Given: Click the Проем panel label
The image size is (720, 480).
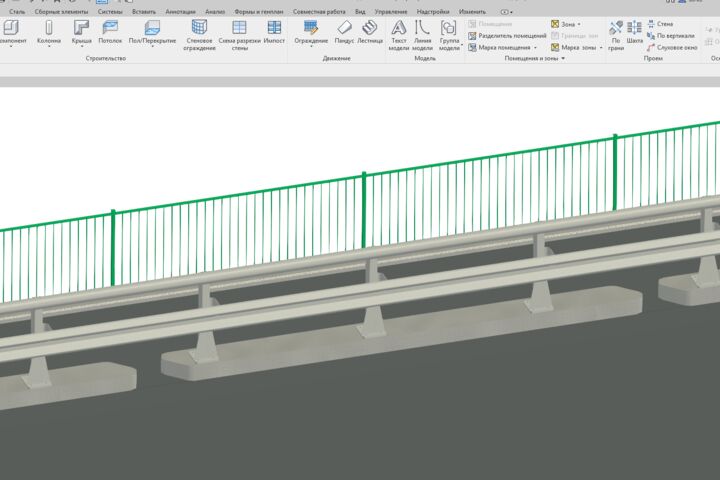Looking at the screenshot, I should tap(653, 59).
